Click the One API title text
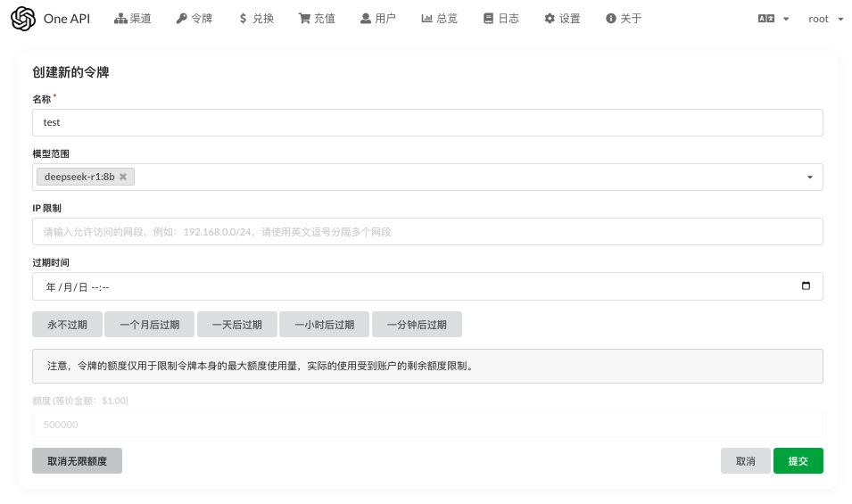 (x=67, y=19)
